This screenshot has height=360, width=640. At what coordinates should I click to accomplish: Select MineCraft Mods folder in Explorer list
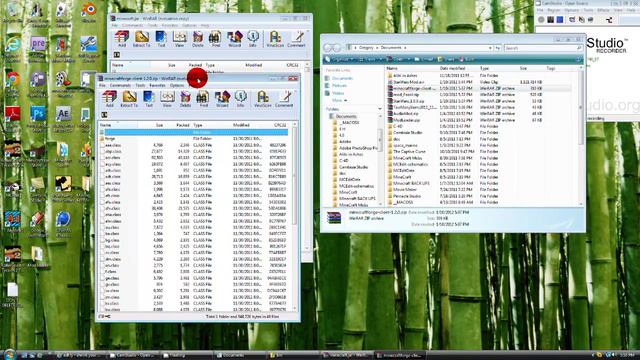(x=407, y=158)
